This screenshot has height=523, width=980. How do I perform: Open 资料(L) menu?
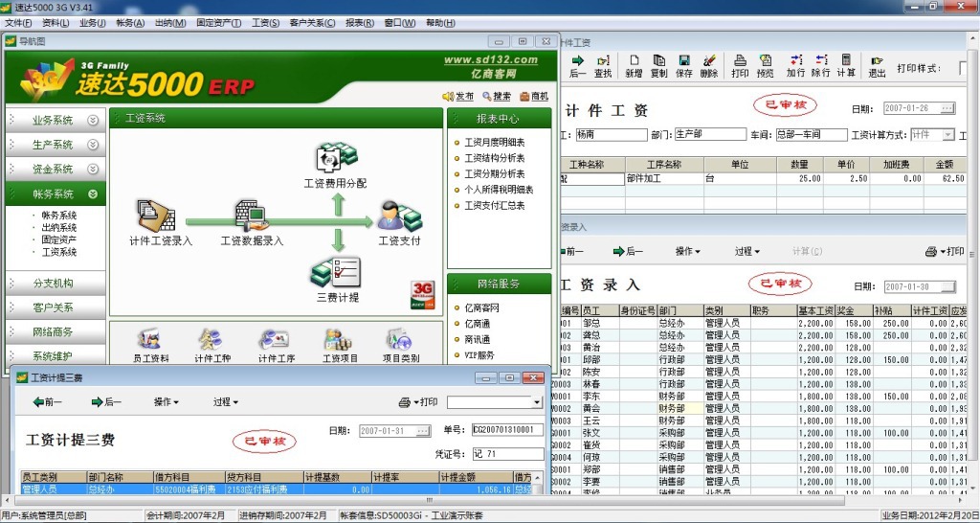pos(56,23)
